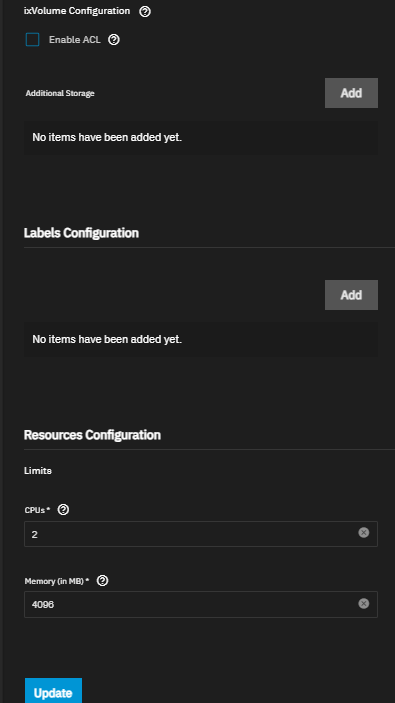Image resolution: width=395 pixels, height=703 pixels.
Task: Add a new label under Labels Configuration
Action: [x=351, y=295]
